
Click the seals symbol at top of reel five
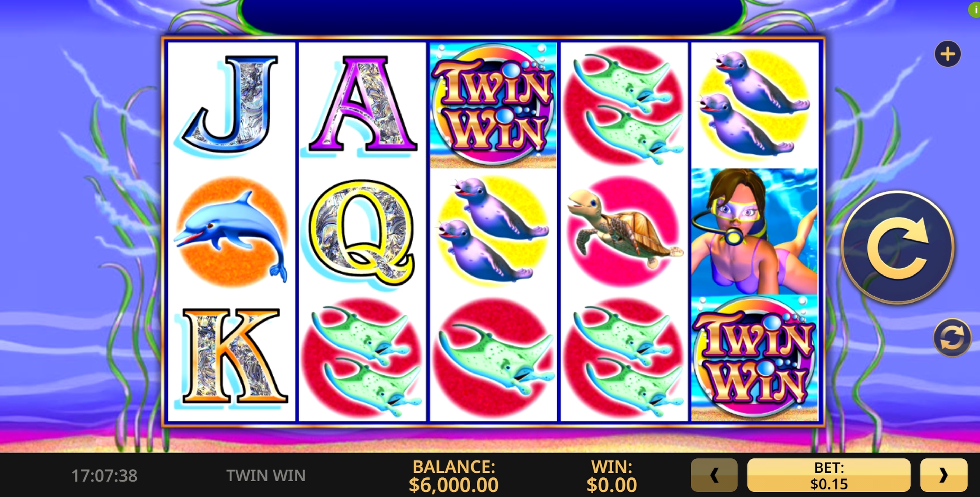pyautogui.click(x=754, y=104)
